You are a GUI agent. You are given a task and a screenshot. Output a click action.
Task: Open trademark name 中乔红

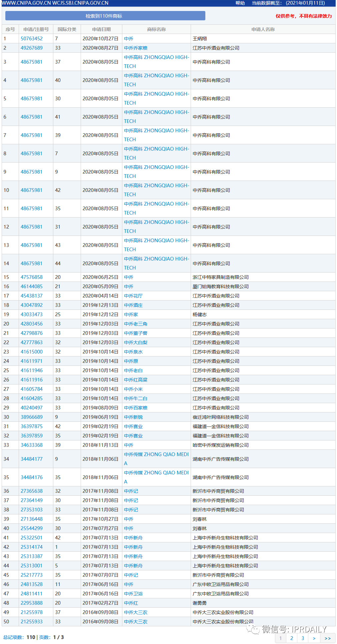pos(131,603)
